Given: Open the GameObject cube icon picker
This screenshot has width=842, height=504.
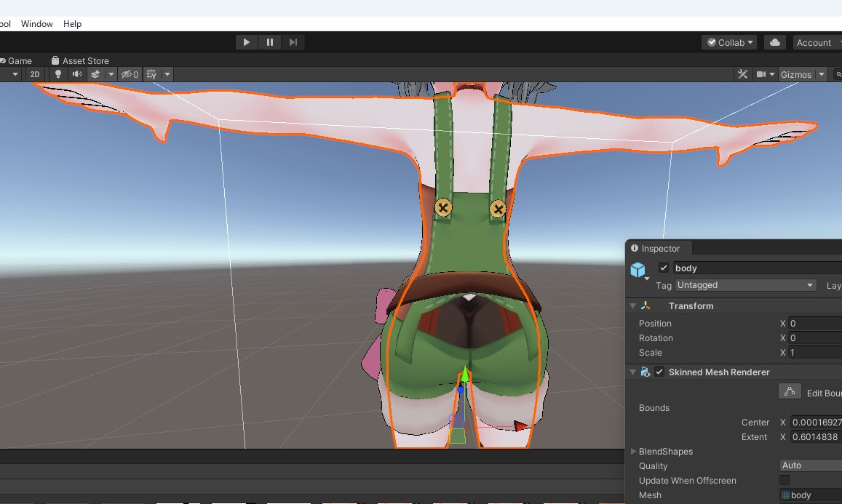Looking at the screenshot, I should pyautogui.click(x=638, y=269).
